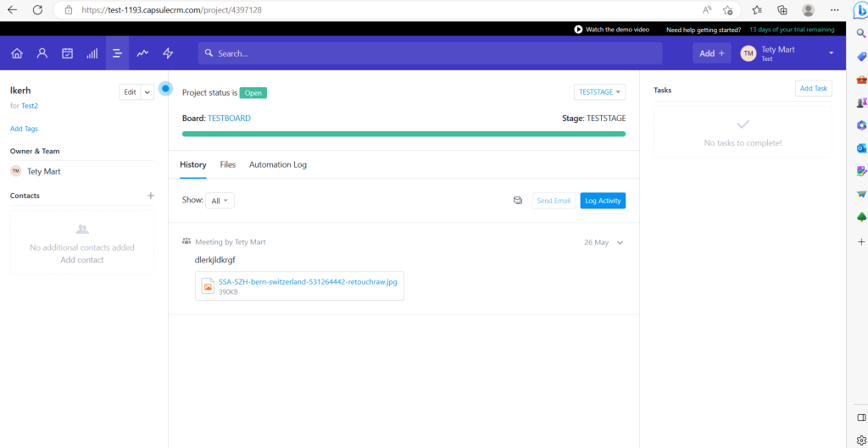This screenshot has width=868, height=448.
Task: Click the Add + button
Action: [x=712, y=53]
